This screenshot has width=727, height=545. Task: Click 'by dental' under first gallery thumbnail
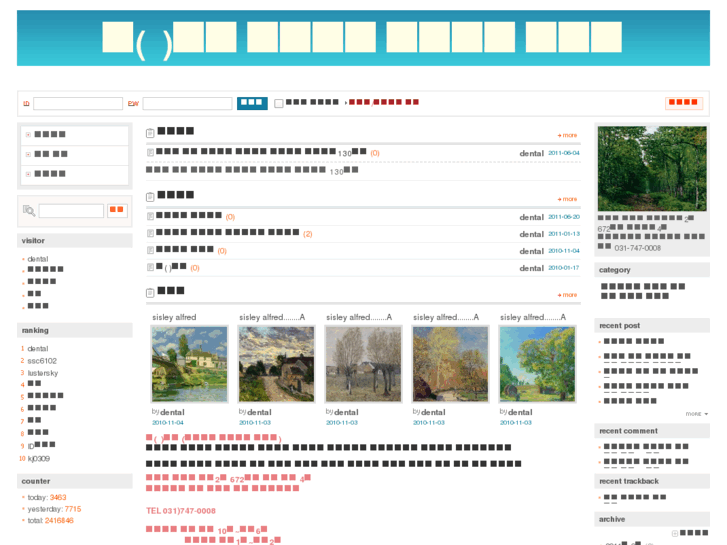coord(168,412)
